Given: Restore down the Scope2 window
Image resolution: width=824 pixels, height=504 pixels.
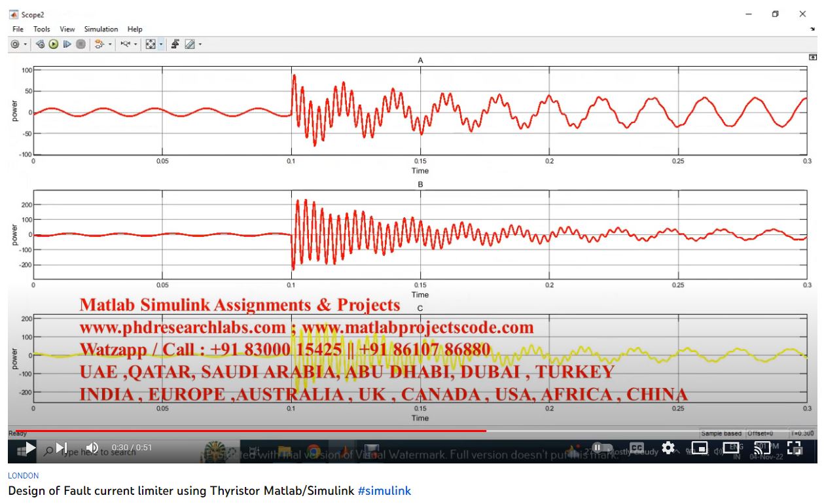Looking at the screenshot, I should [776, 14].
